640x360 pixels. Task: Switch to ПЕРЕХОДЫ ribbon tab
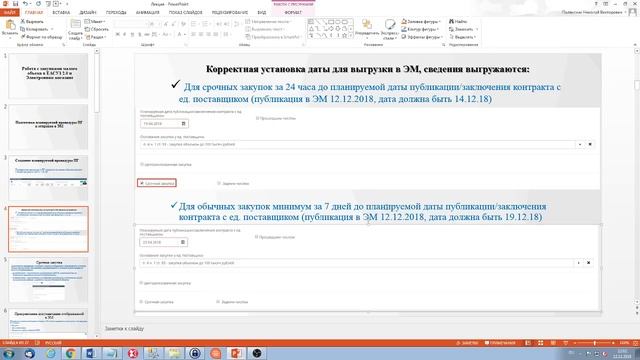(x=116, y=12)
